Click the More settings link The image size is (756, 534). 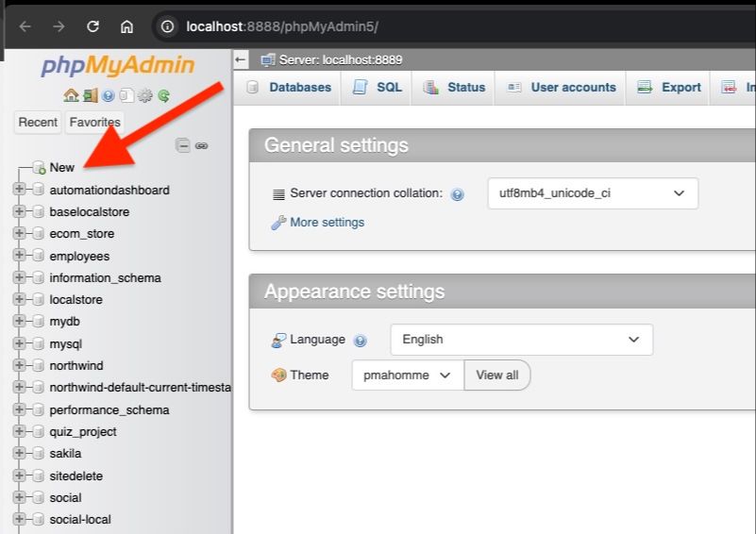click(327, 223)
